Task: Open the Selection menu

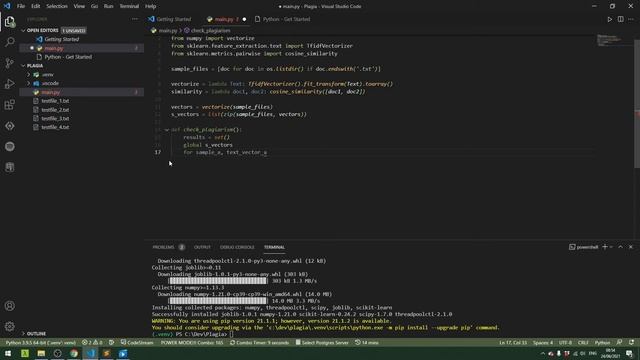Action: tap(57, 6)
